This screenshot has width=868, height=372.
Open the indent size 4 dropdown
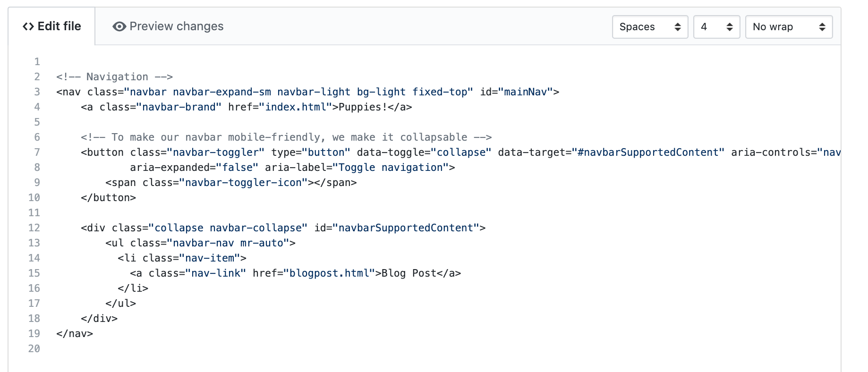point(716,27)
